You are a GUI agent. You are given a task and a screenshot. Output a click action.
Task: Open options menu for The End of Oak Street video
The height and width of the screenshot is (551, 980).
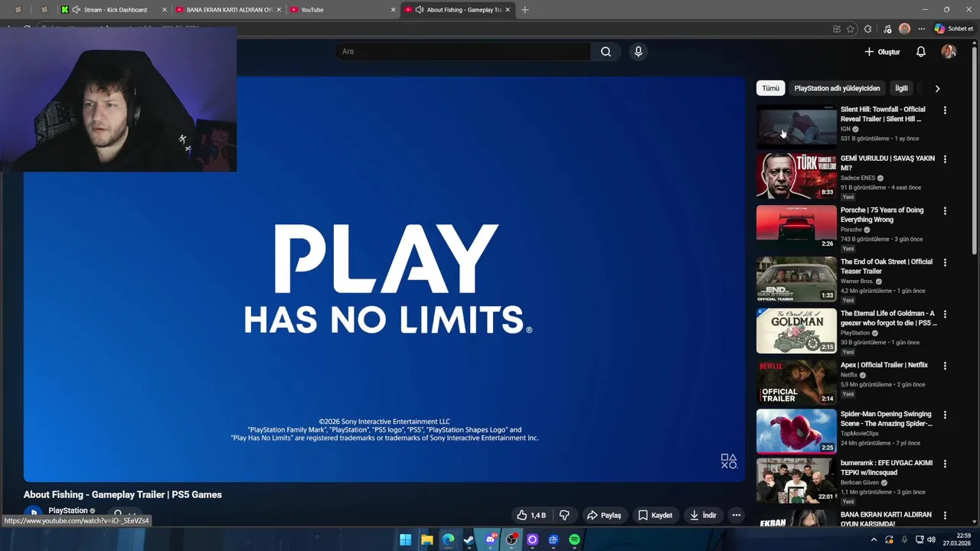[x=945, y=262]
